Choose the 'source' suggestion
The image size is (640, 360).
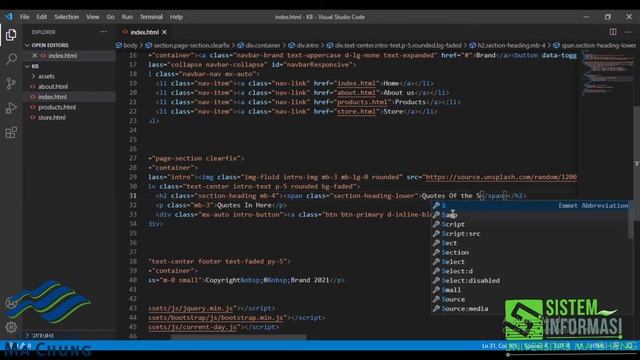[531, 299]
